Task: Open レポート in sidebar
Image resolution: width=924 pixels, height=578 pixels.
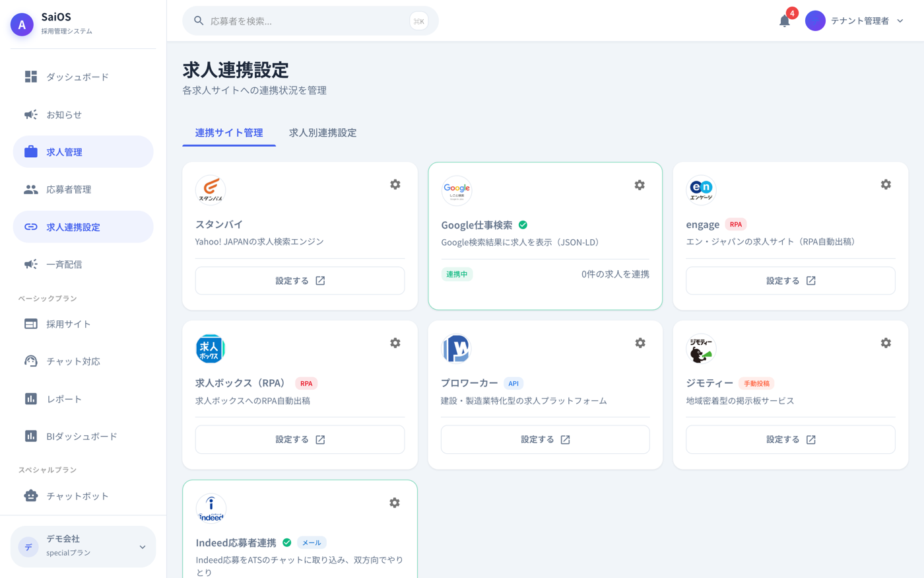Action: pyautogui.click(x=83, y=399)
